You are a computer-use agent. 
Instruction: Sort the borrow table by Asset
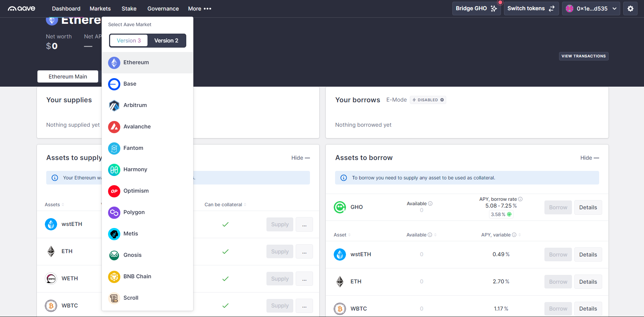(x=342, y=234)
